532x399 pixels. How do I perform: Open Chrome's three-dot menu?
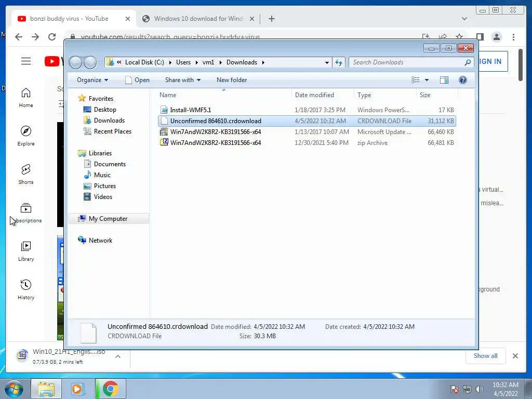(x=514, y=37)
